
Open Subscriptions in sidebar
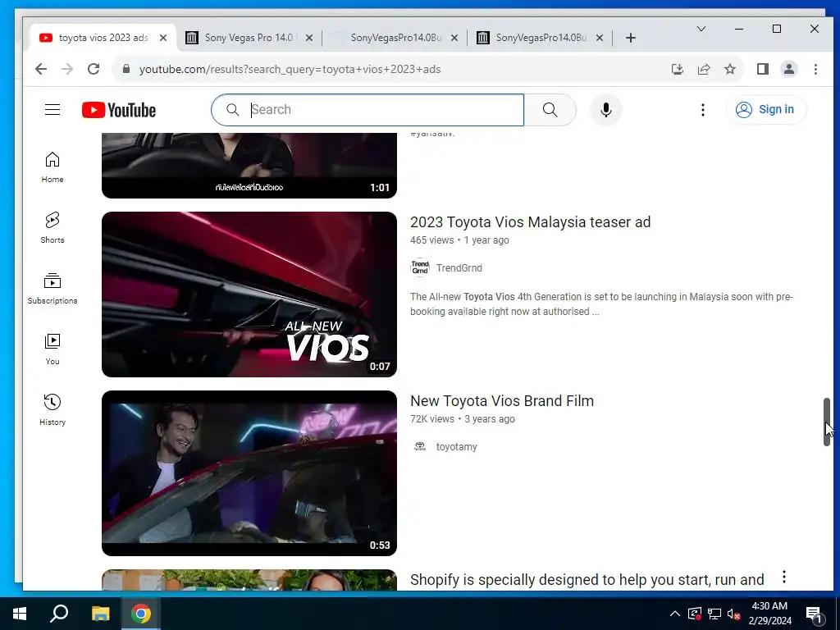(52, 288)
